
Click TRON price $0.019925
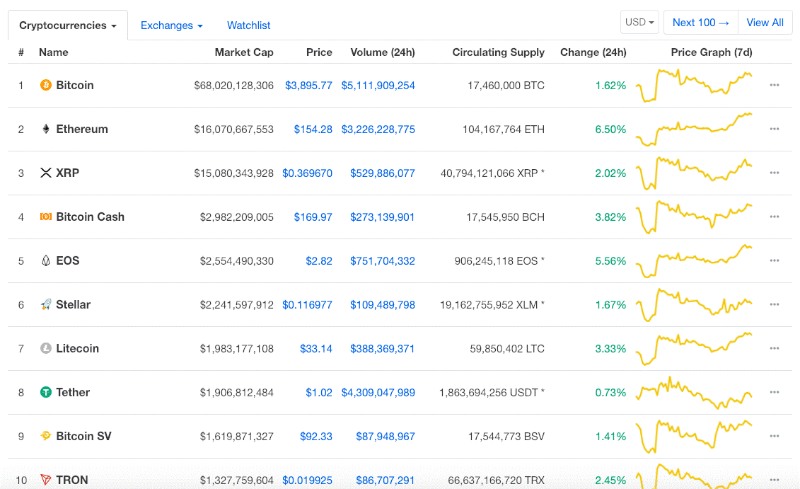(308, 480)
